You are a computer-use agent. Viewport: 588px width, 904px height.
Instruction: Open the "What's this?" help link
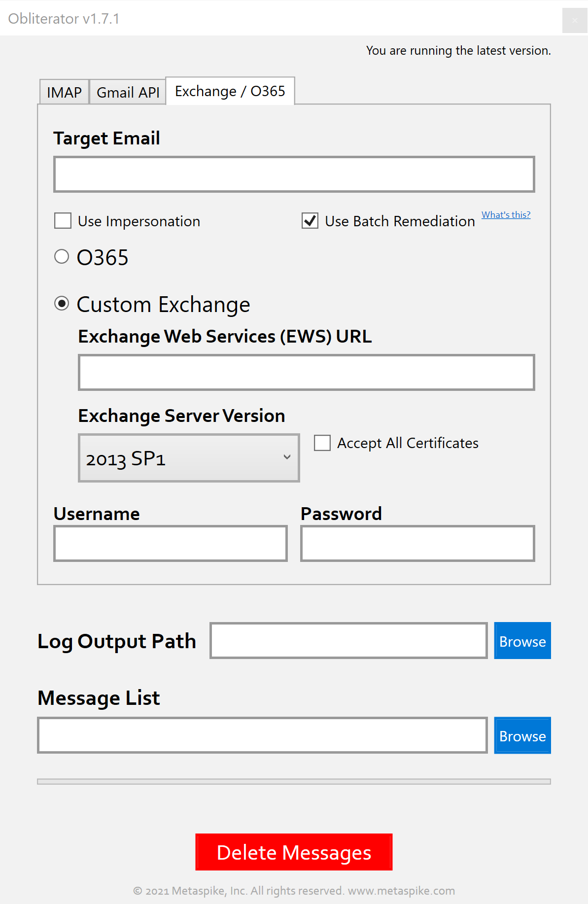point(506,215)
